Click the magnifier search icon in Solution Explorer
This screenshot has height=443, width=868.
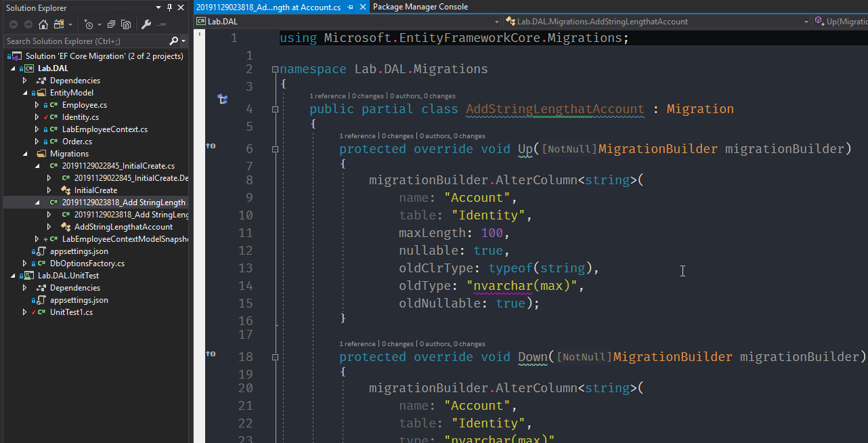click(173, 41)
